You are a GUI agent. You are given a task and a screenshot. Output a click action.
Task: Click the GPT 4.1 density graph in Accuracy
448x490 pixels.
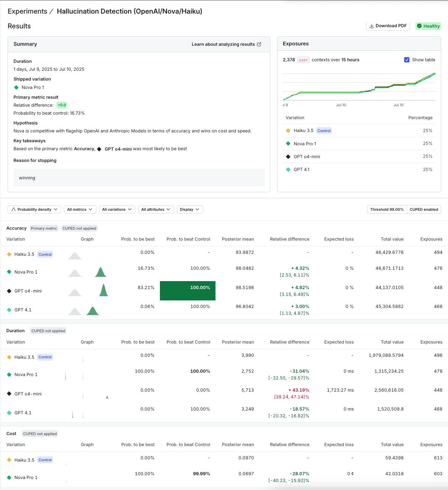[93, 311]
